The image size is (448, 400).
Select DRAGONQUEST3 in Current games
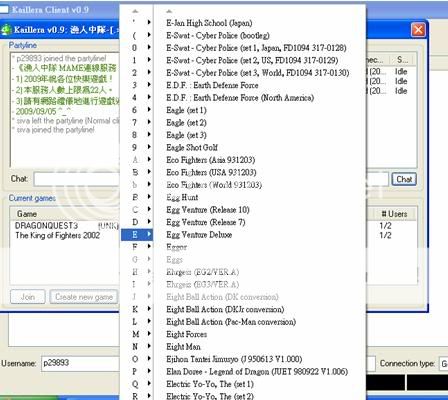tap(46, 226)
